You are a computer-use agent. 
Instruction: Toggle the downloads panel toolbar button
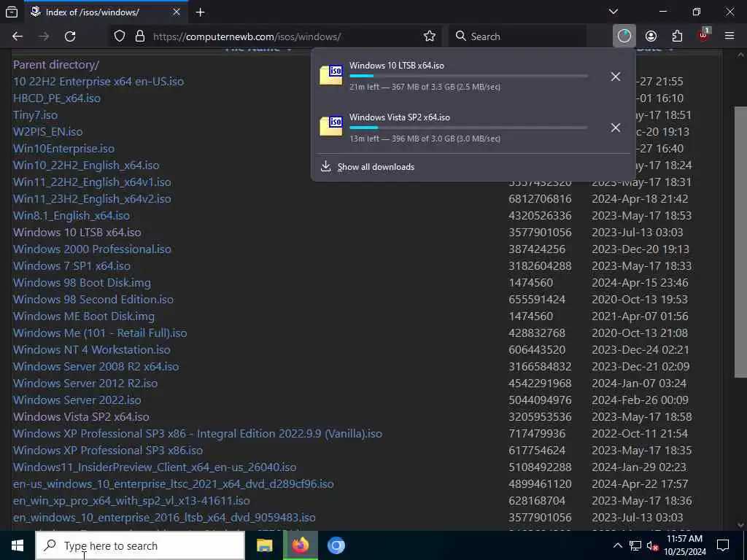click(x=624, y=36)
